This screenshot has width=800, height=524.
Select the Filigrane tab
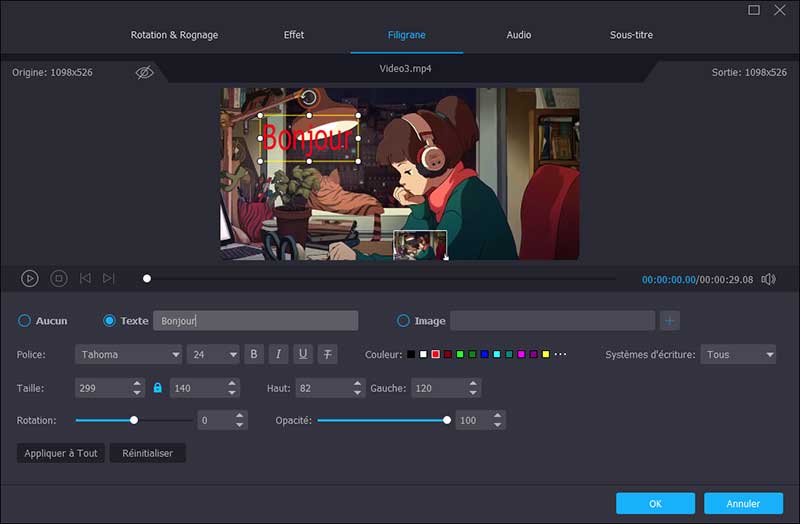click(407, 35)
